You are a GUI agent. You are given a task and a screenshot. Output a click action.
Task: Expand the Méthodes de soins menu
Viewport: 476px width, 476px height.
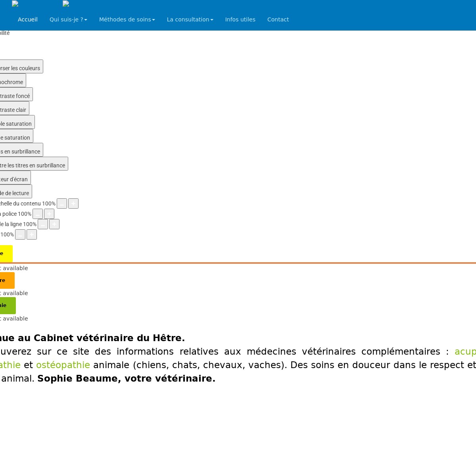coord(127,19)
